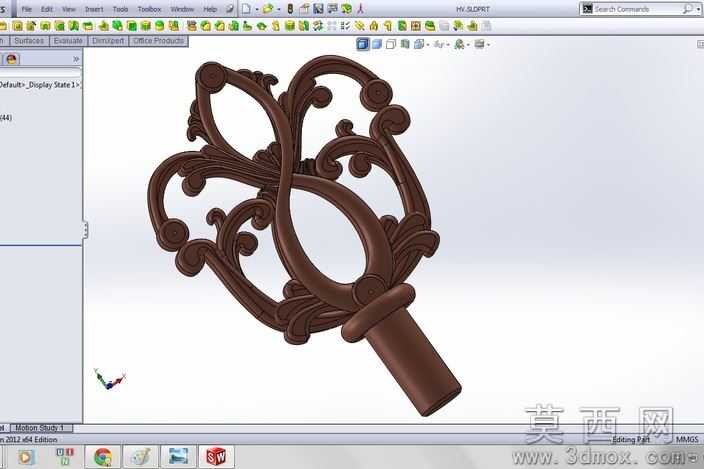The width and height of the screenshot is (704, 469).
Task: Select the Display State 1 configuration text
Action: (x=53, y=85)
